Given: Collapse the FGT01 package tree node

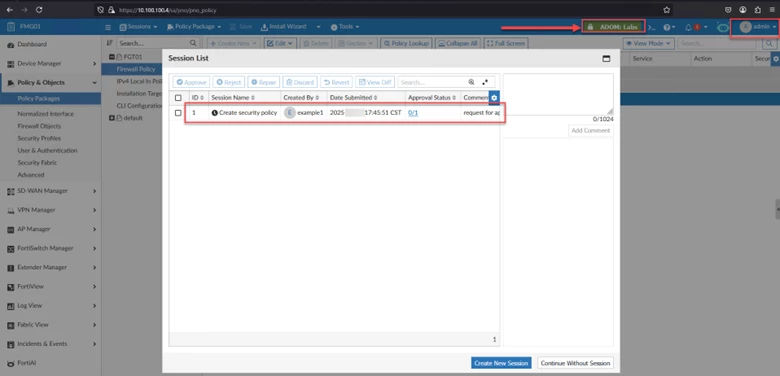Looking at the screenshot, I should [x=112, y=57].
